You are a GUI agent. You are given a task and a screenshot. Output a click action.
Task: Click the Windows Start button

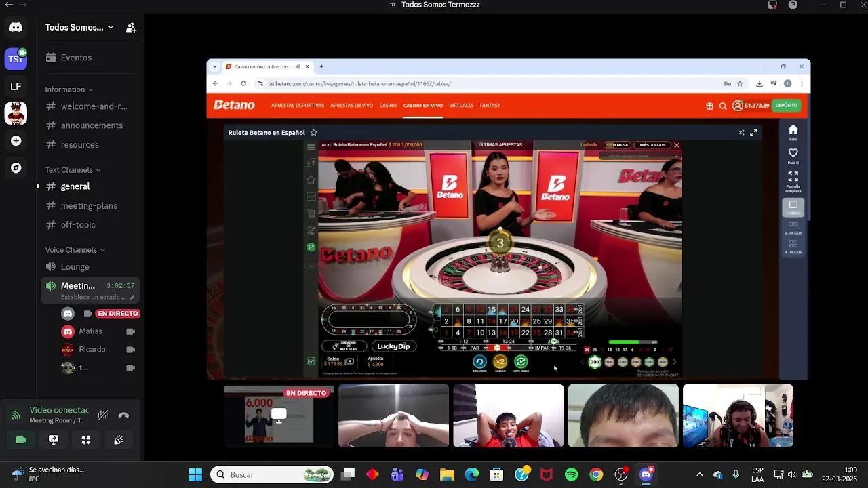(x=195, y=475)
